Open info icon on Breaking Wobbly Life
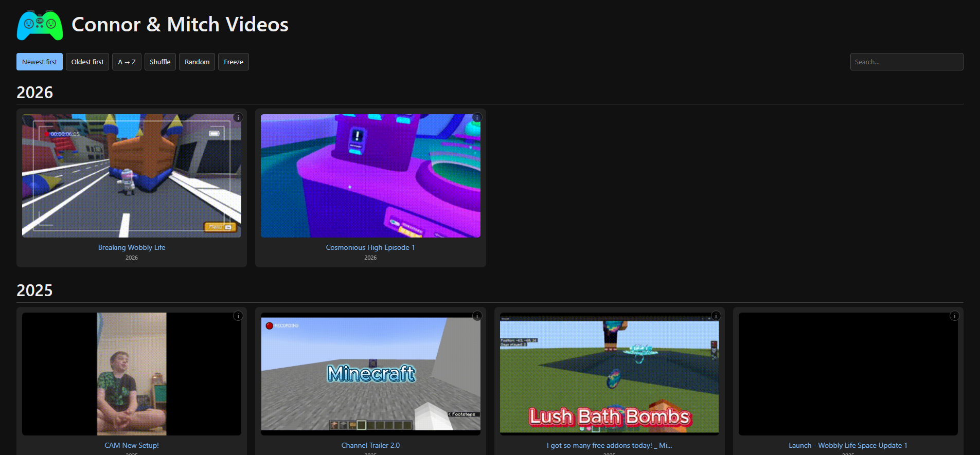 point(238,118)
